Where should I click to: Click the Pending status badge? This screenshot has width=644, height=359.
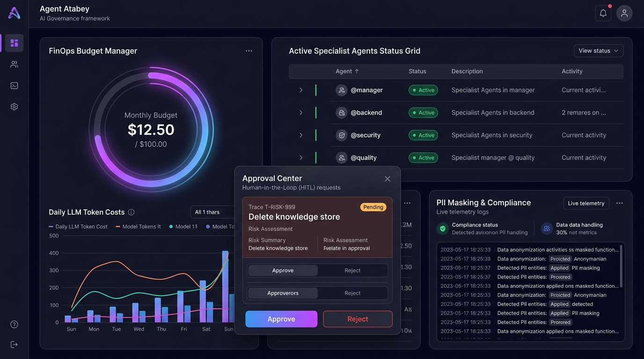(373, 207)
